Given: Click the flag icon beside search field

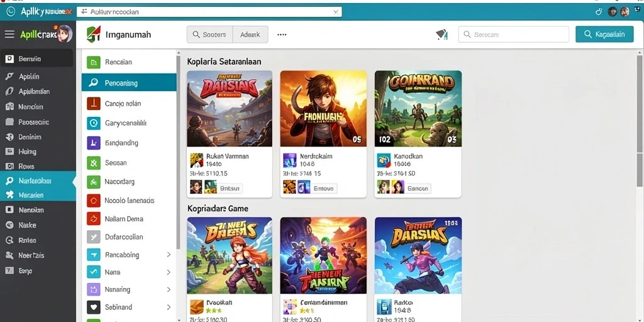Looking at the screenshot, I should tap(441, 35).
